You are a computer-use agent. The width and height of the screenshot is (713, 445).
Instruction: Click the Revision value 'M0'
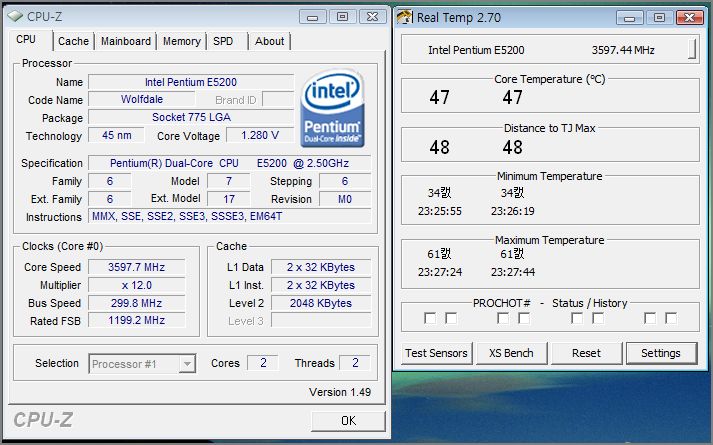(x=345, y=199)
